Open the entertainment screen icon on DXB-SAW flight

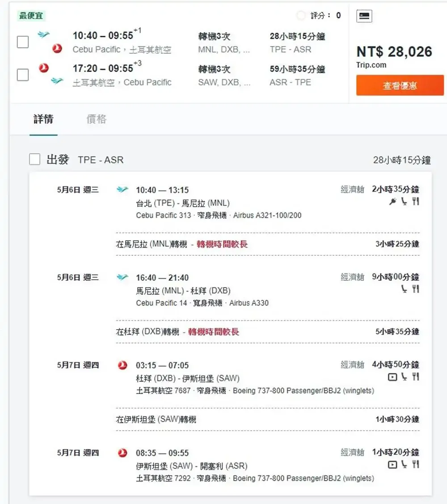[x=392, y=377]
